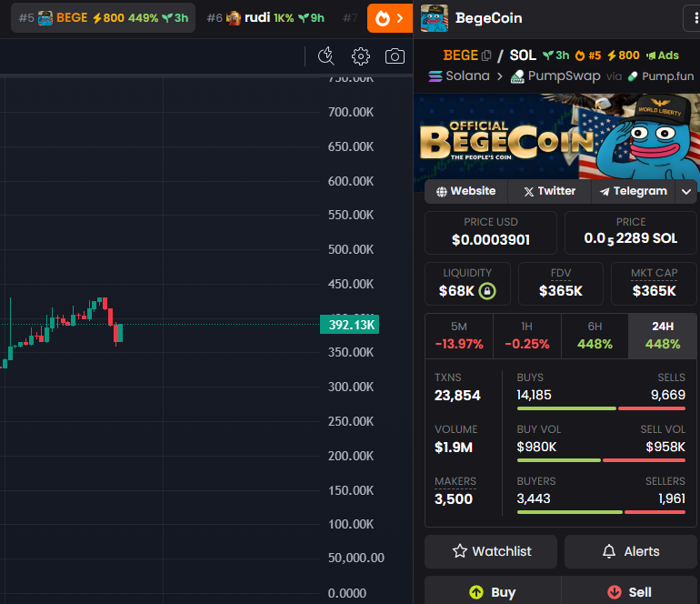This screenshot has width=700, height=604.
Task: Click the BegeCoin avatar in header
Action: pyautogui.click(x=435, y=18)
